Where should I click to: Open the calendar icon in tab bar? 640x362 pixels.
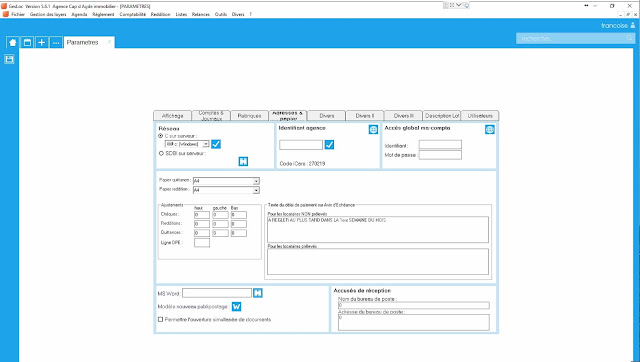point(27,42)
